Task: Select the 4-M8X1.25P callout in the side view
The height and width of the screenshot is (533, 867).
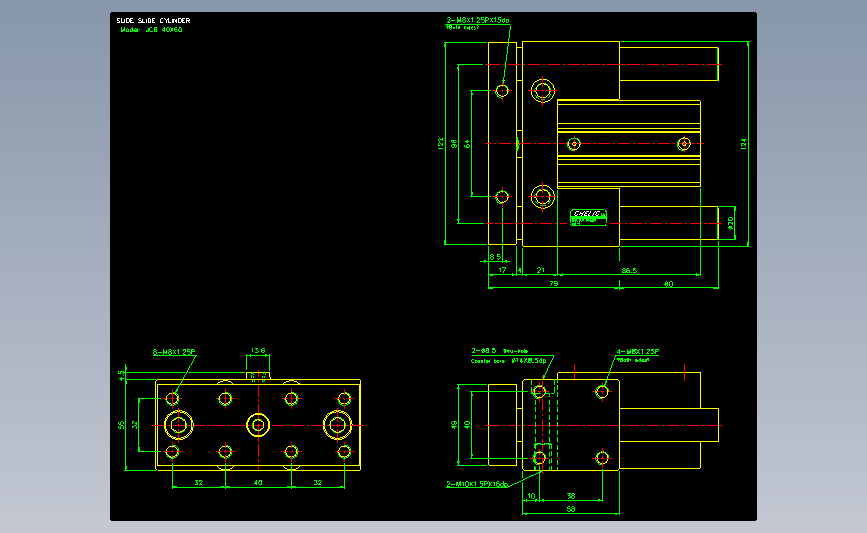Action: [x=638, y=352]
